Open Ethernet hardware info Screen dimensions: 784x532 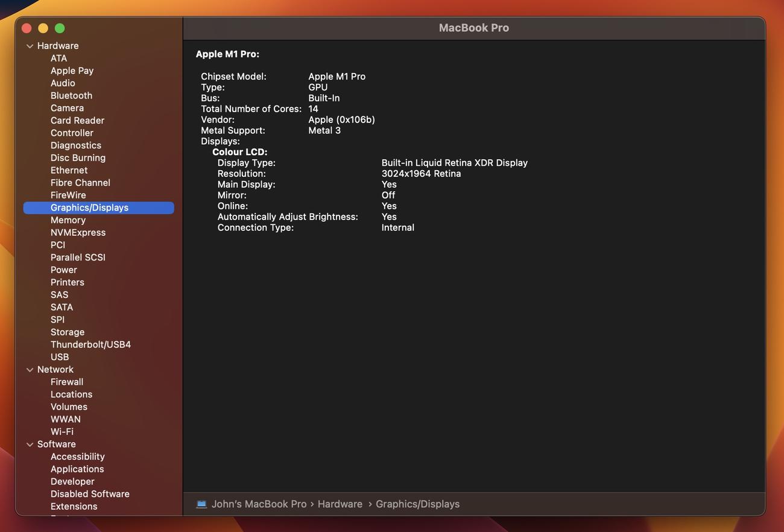[69, 170]
